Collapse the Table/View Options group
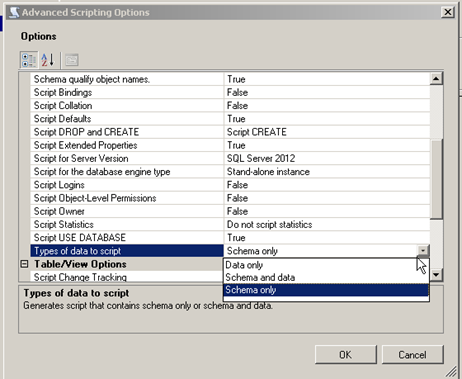Image resolution: width=462 pixels, height=379 pixels. click(24, 264)
